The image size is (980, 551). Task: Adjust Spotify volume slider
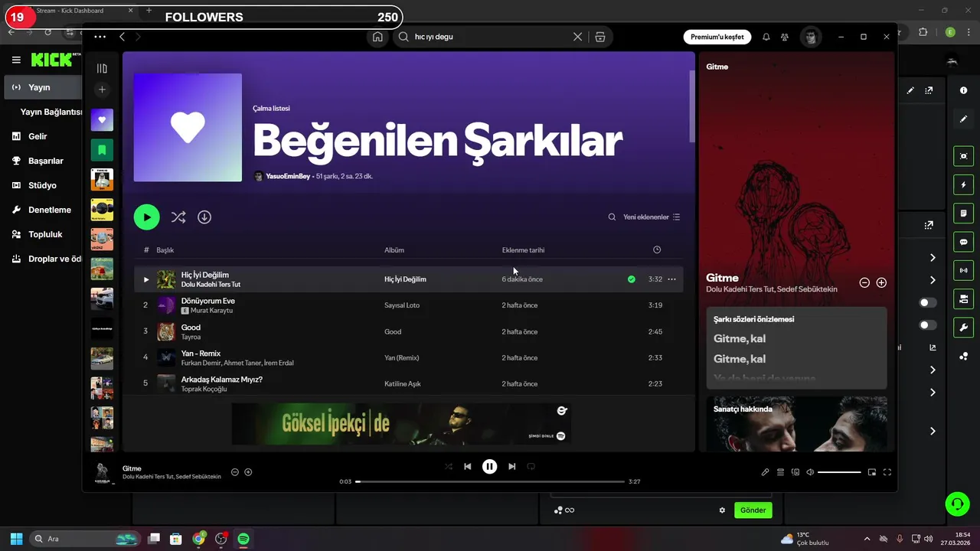click(x=839, y=472)
